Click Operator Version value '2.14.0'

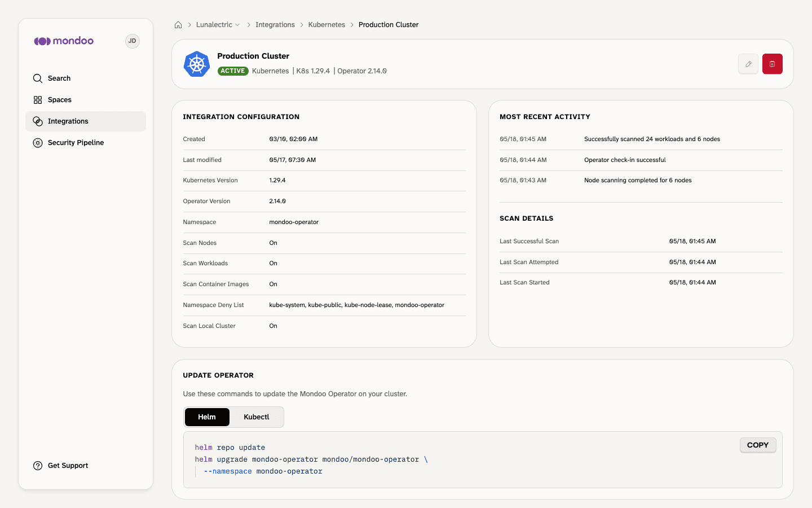tap(277, 201)
